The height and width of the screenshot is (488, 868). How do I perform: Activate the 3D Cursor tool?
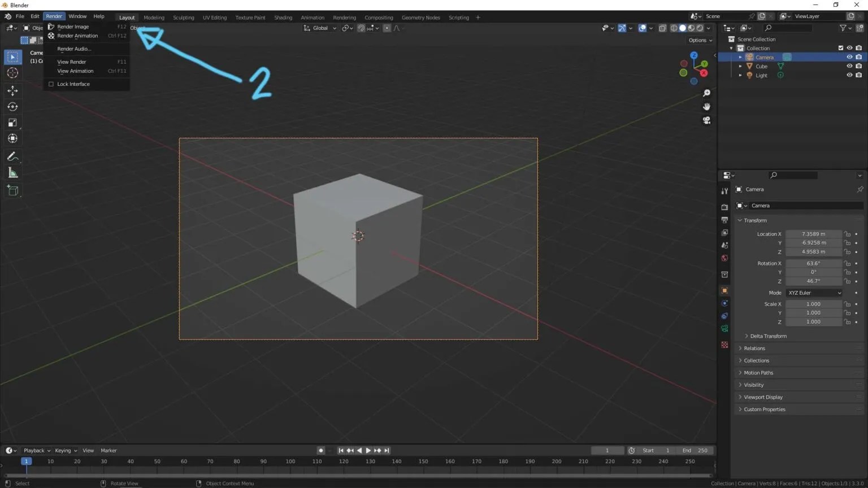[x=12, y=73]
